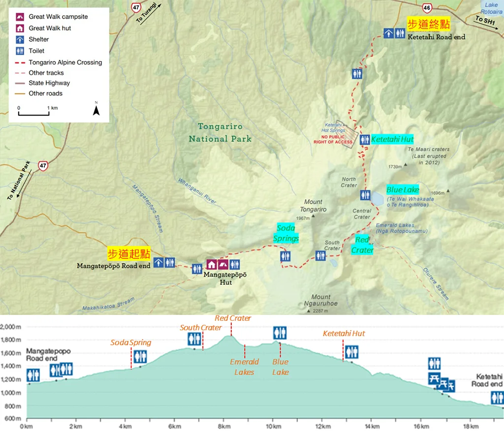Click the scale bar in the legend
The height and width of the screenshot is (437, 504).
tap(33, 112)
